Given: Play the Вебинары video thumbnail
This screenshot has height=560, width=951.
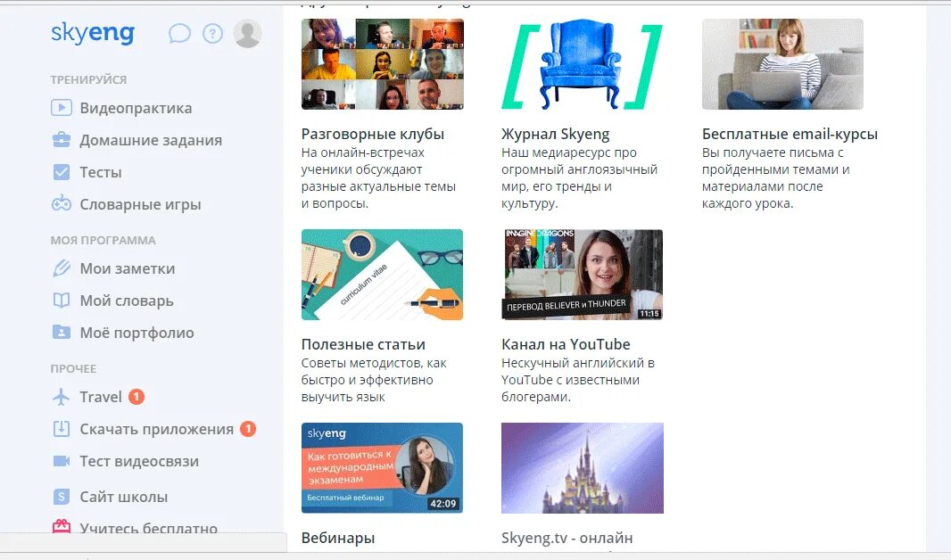Looking at the screenshot, I should (382, 468).
